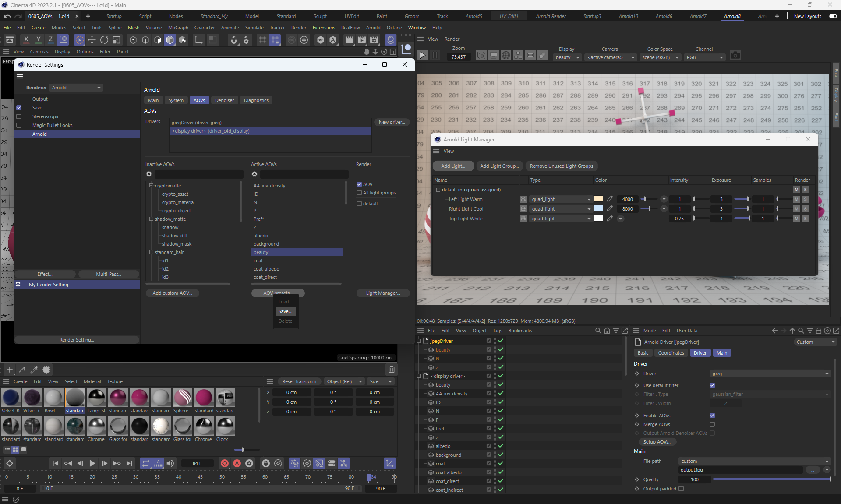The image size is (841, 504).
Task: Click the Rotate tool icon
Action: point(104,40)
